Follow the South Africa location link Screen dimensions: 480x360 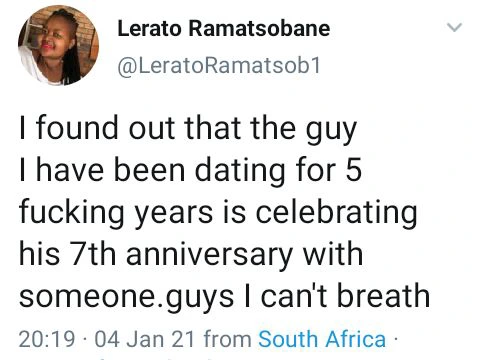pyautogui.click(x=322, y=339)
